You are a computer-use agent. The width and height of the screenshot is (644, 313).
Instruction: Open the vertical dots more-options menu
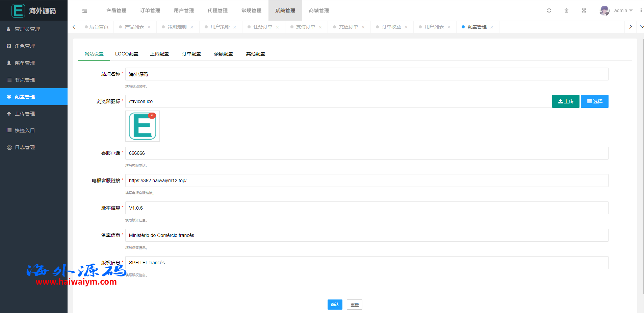[641, 11]
